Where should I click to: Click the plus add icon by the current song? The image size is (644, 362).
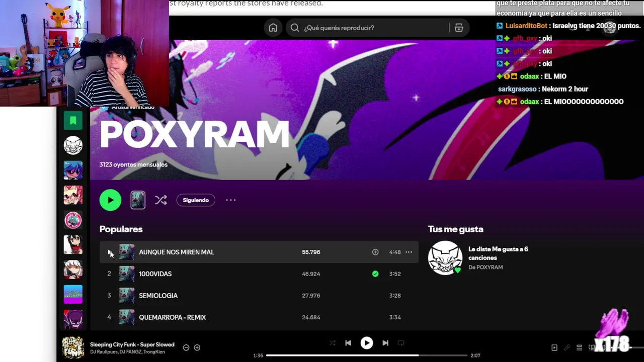tap(197, 347)
